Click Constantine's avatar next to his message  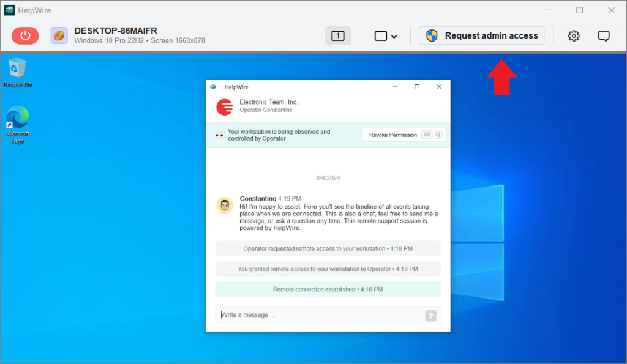coord(225,205)
